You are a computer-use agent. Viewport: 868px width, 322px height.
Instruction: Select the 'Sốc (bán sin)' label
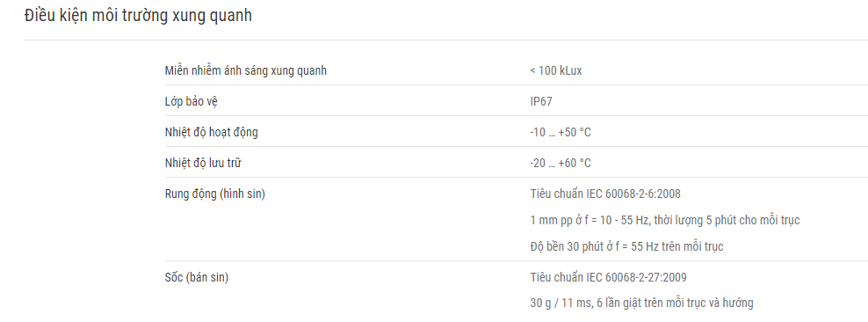197,278
